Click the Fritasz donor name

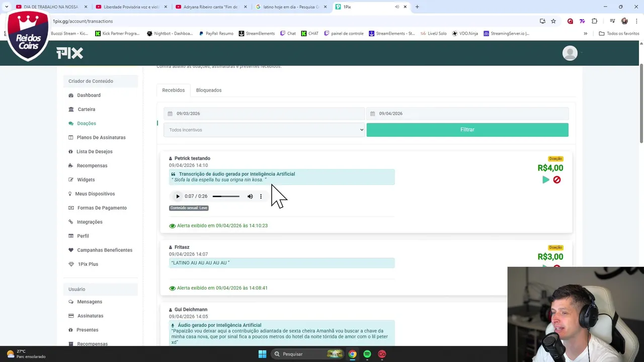point(182,247)
